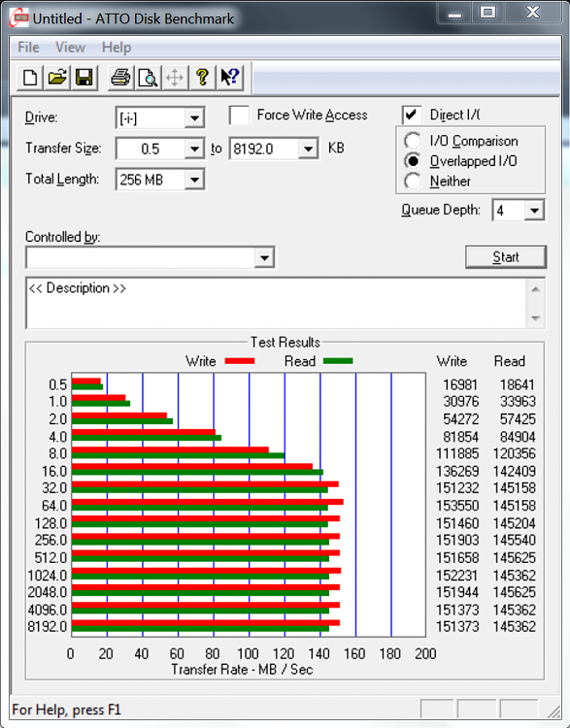Click the yellow question mark About icon
Screen dimensions: 570x728
click(x=202, y=78)
